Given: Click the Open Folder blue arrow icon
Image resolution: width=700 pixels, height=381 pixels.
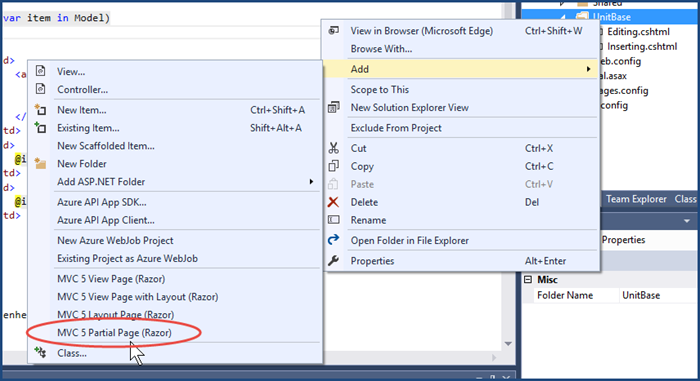Looking at the screenshot, I should tap(333, 240).
